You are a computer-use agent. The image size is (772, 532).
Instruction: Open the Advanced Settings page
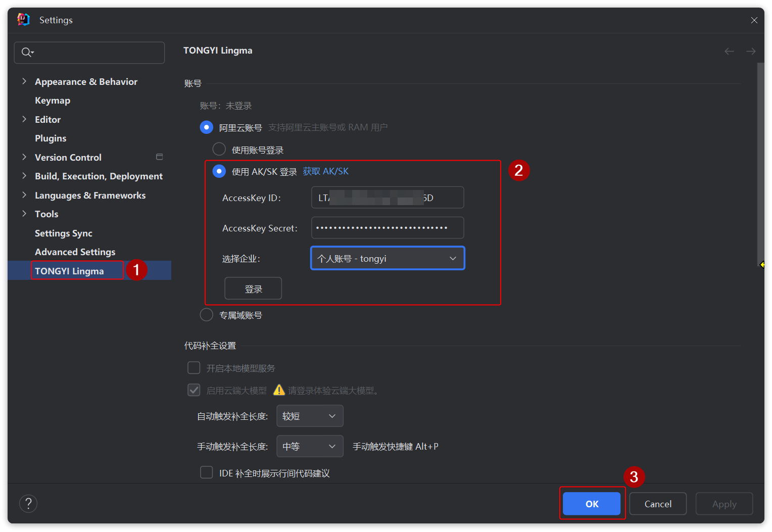pos(75,252)
